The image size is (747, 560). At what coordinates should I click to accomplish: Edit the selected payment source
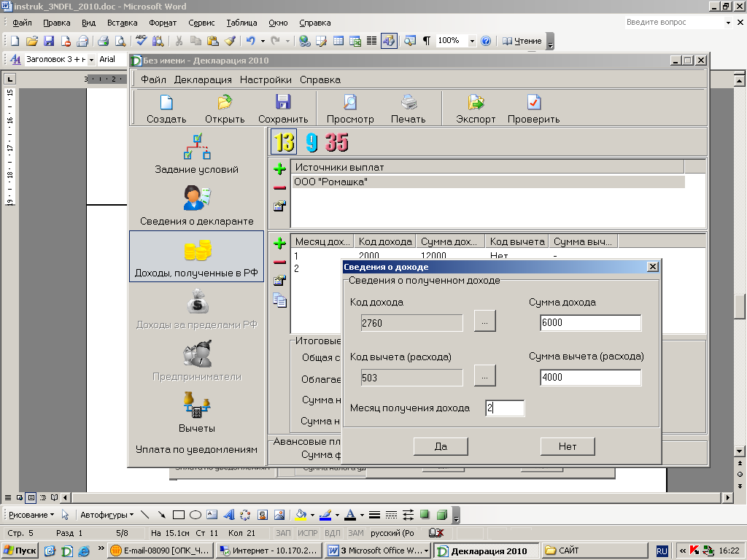click(279, 206)
